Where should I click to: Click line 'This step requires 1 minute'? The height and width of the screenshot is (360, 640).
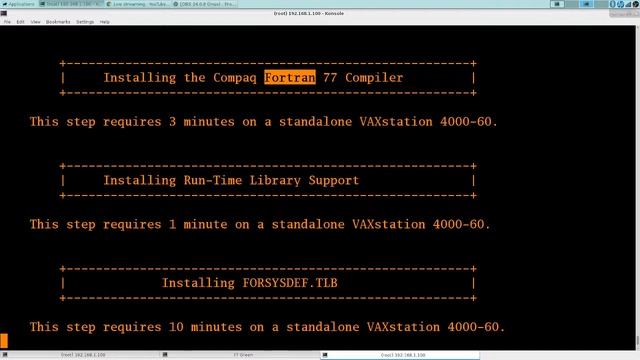click(260, 224)
